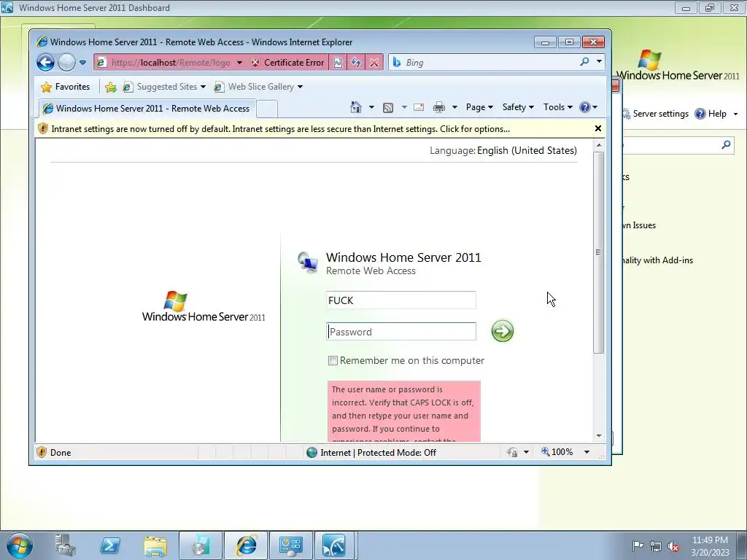This screenshot has height=560, width=747.
Task: Open the Favorites center
Action: pyautogui.click(x=65, y=87)
